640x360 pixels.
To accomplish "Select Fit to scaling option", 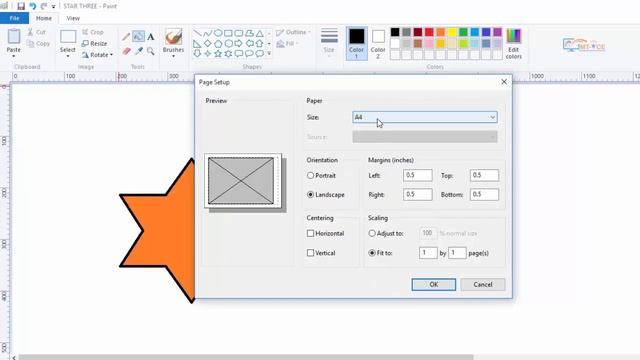I will (372, 253).
